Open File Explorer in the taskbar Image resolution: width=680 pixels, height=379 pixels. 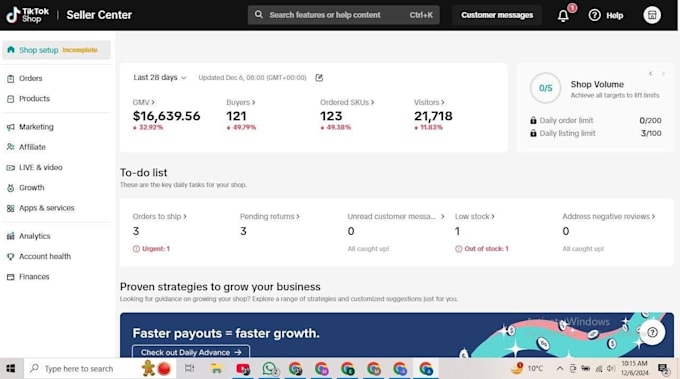pyautogui.click(x=216, y=369)
